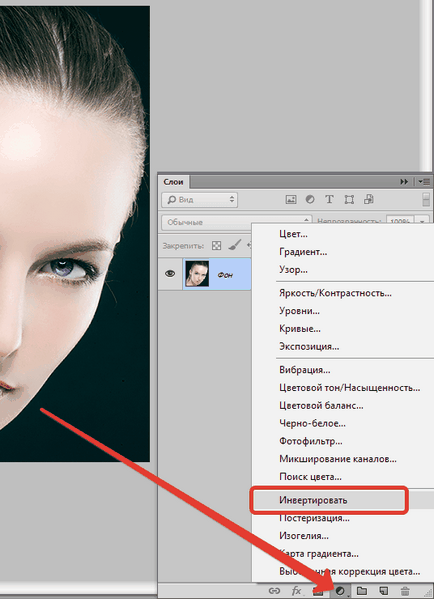Open the Обычные blend mode dropdown
This screenshot has width=434, height=599.
pos(236,222)
